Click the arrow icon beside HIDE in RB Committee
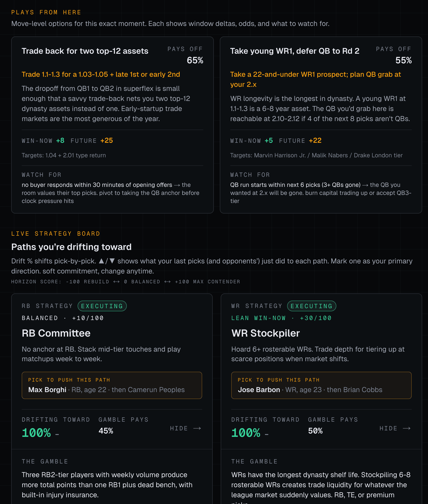This screenshot has height=504, width=428. [197, 428]
